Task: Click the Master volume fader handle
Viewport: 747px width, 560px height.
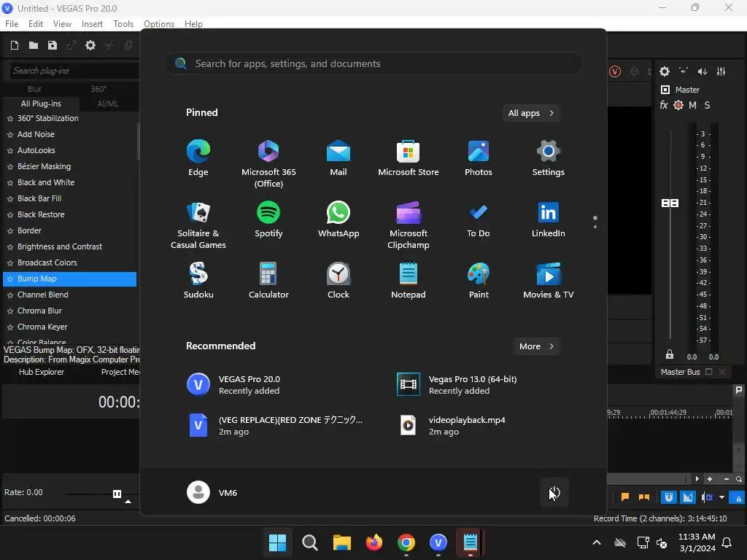Action: pos(670,203)
